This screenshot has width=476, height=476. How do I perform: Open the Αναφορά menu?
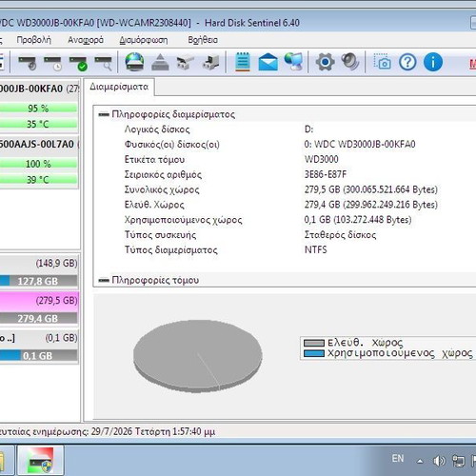click(x=86, y=40)
